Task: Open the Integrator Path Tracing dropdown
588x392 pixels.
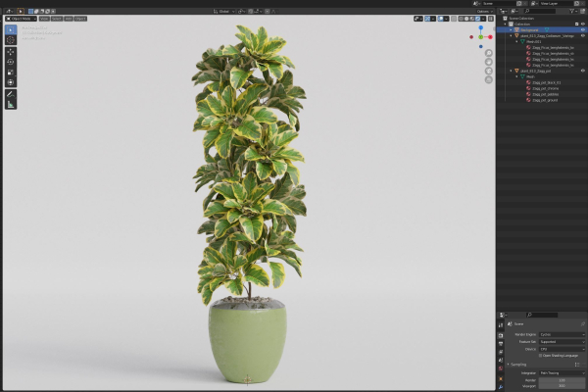Action: coord(562,372)
